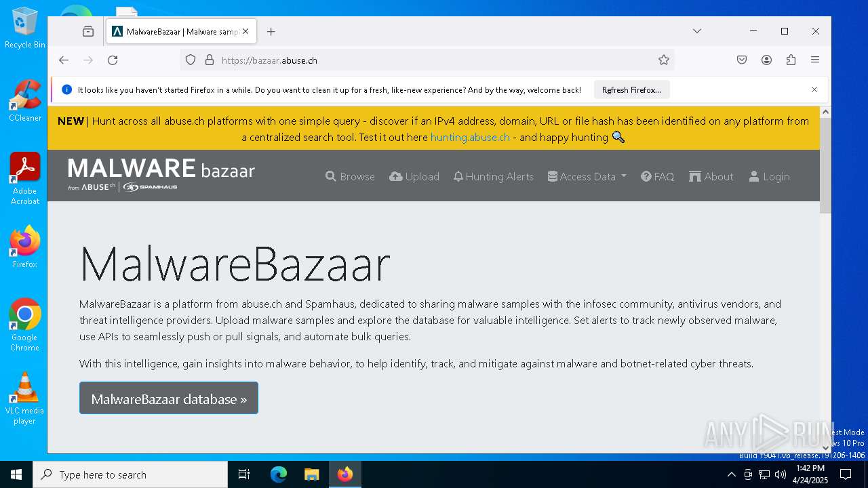Screen dimensions: 868x488
Task: Open Extensions puzzle icon
Action: (791, 60)
